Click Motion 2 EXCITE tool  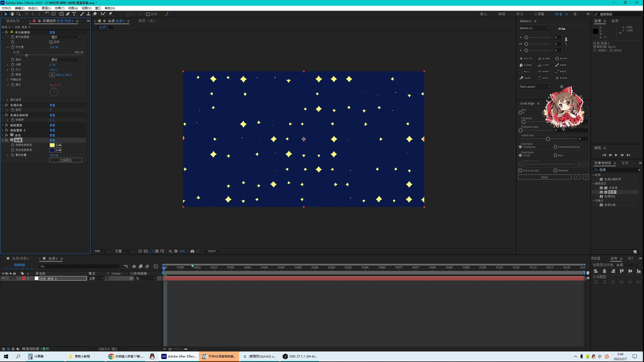click(x=526, y=58)
